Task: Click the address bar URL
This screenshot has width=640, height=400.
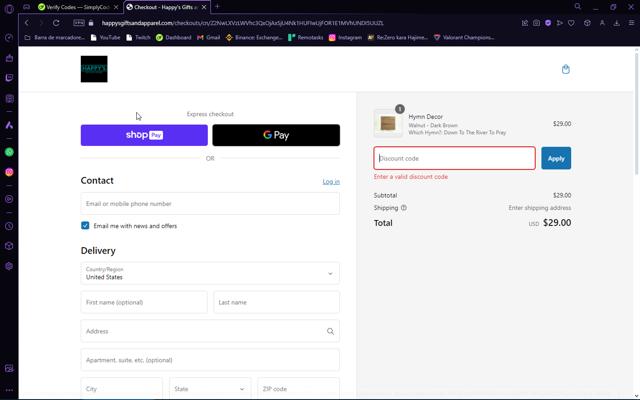Action: pyautogui.click(x=242, y=23)
